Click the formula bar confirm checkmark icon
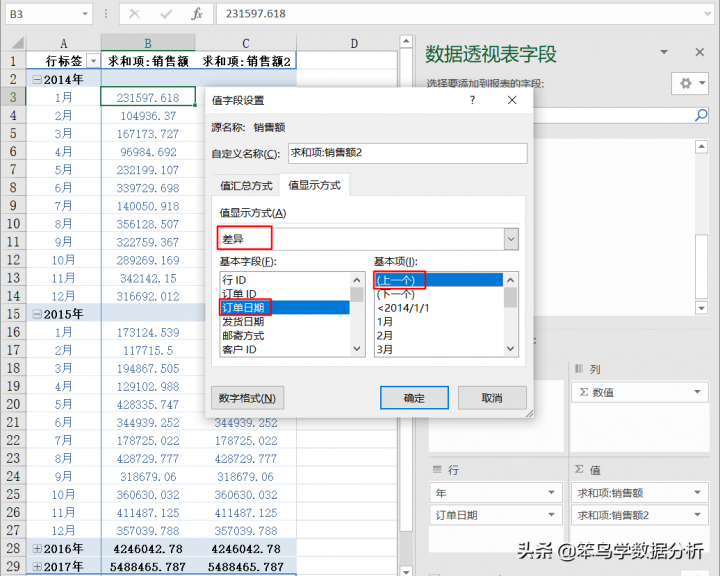Image resolution: width=720 pixels, height=576 pixels. pos(166,14)
